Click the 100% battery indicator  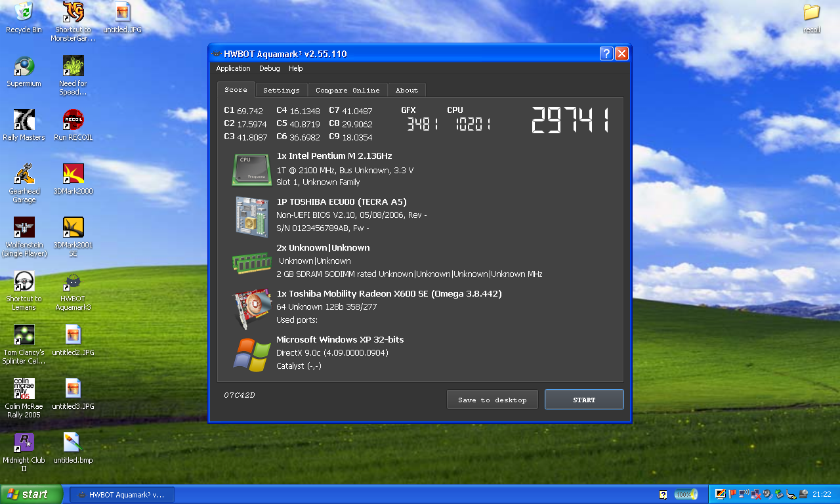[x=686, y=494]
